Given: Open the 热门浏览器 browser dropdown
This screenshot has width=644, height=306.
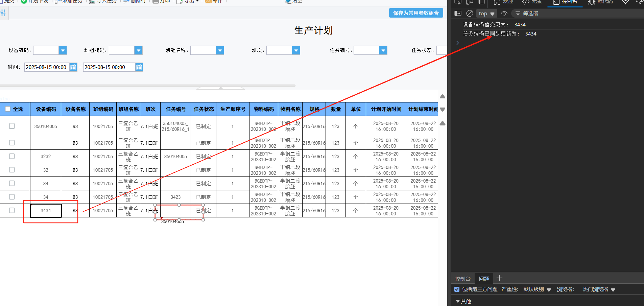Looking at the screenshot, I should pyautogui.click(x=599, y=289).
